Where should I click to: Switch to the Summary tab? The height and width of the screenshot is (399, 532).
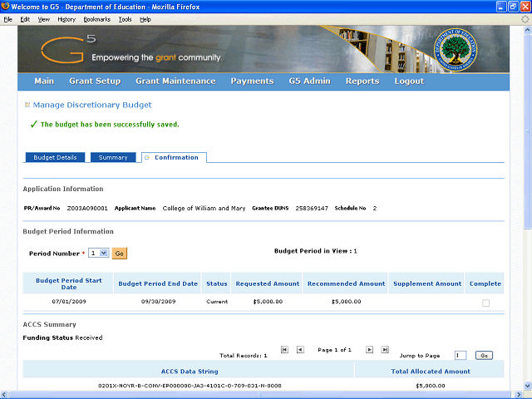(113, 157)
